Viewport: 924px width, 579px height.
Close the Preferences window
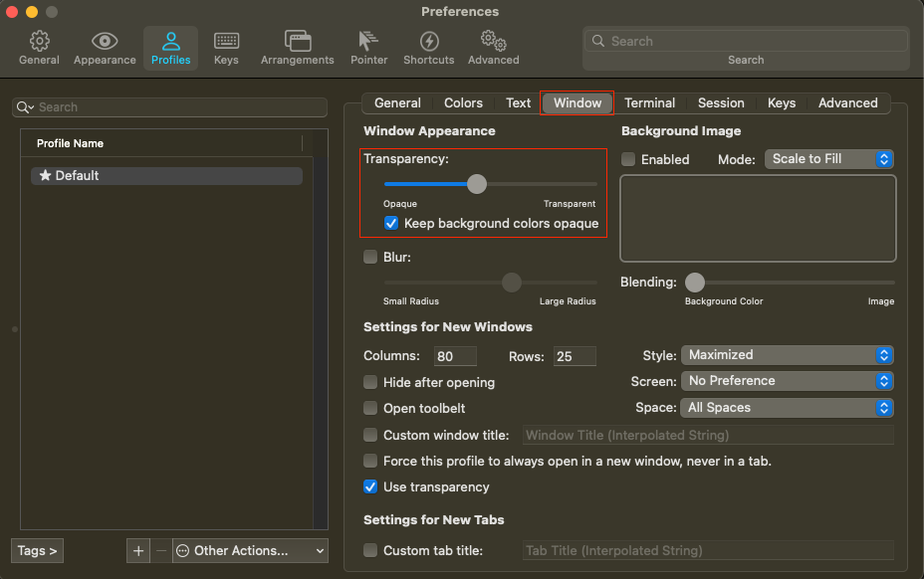[x=12, y=12]
